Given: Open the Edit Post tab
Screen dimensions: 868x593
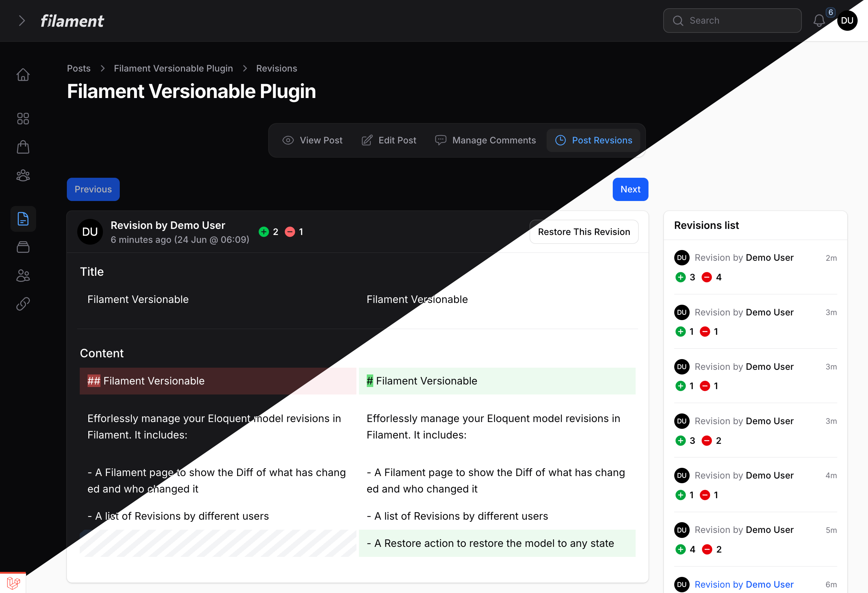Looking at the screenshot, I should (x=389, y=140).
